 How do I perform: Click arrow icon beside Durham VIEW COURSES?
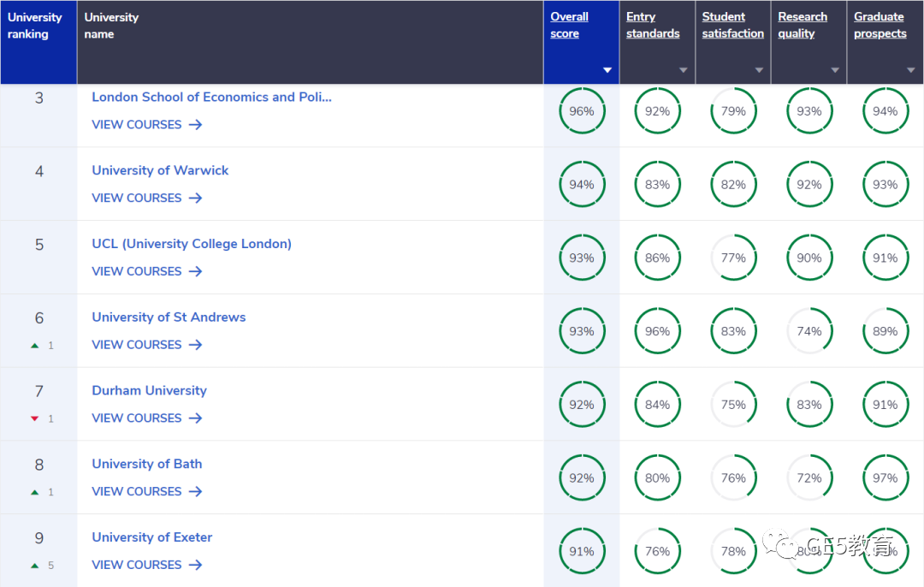(x=196, y=418)
